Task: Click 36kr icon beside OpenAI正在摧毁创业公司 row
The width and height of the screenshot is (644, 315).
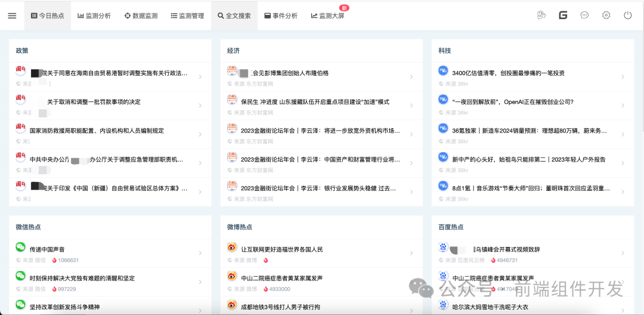Action: (443, 99)
